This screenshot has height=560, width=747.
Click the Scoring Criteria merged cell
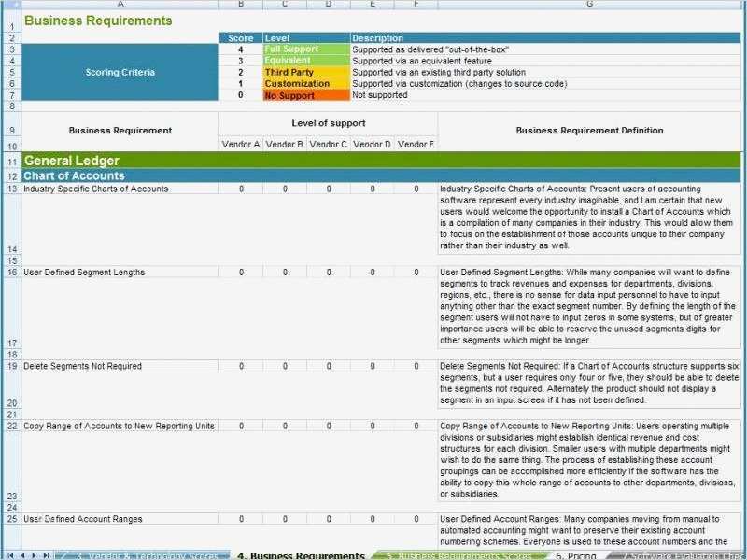[120, 73]
